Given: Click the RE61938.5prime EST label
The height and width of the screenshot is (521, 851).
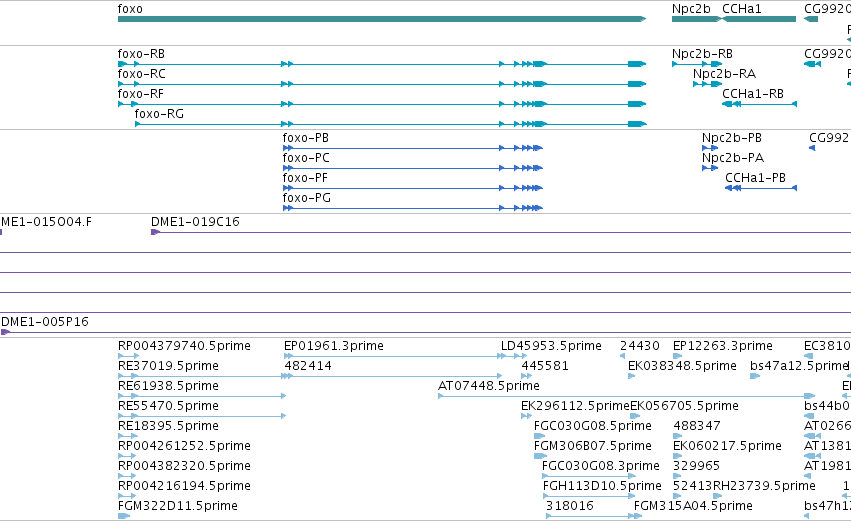Looking at the screenshot, I should click(x=168, y=386).
